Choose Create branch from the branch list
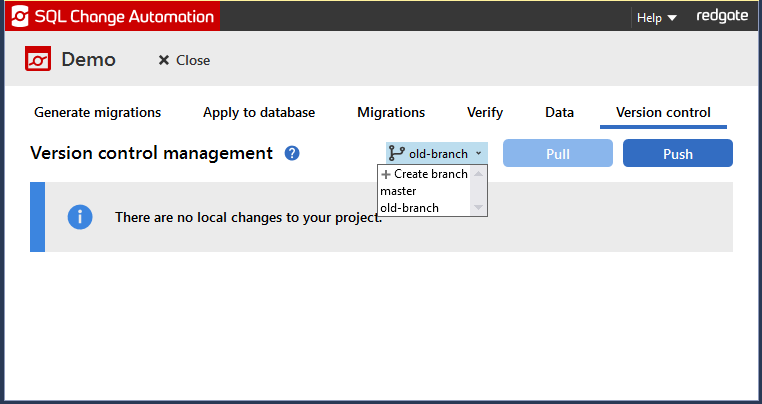 425,174
